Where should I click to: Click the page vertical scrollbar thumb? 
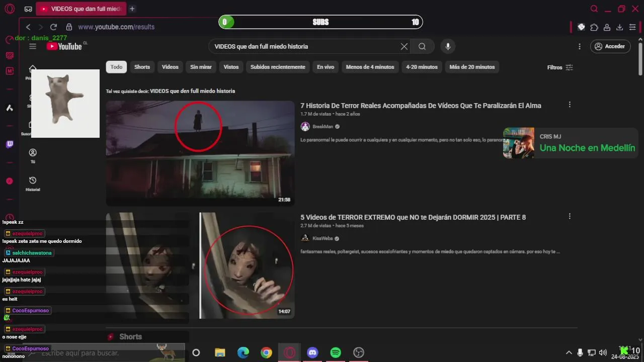[640, 58]
